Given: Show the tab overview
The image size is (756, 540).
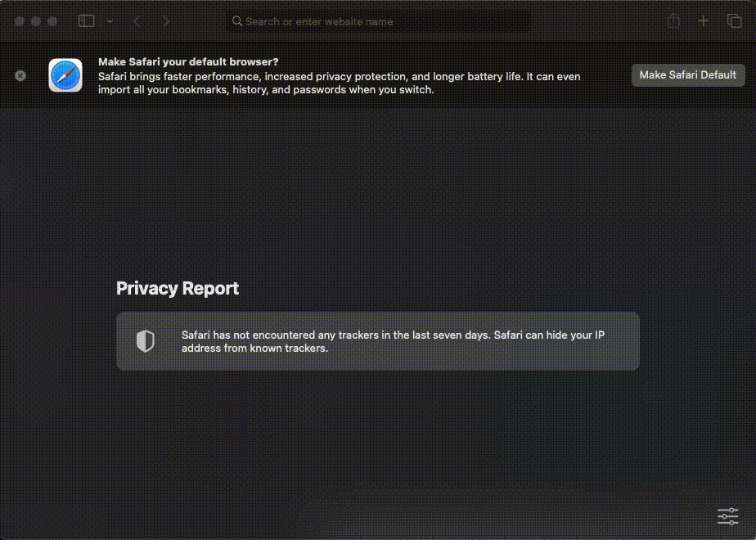Looking at the screenshot, I should tap(734, 21).
